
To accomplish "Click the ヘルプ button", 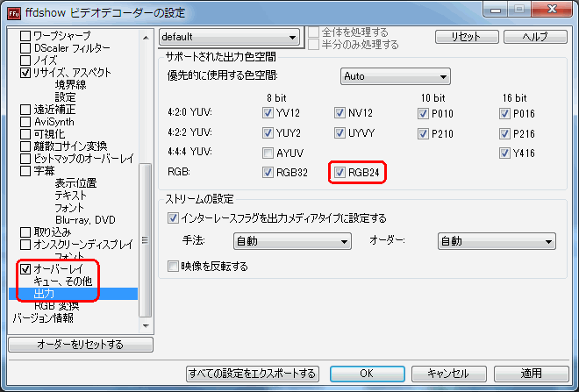I will coord(535,37).
